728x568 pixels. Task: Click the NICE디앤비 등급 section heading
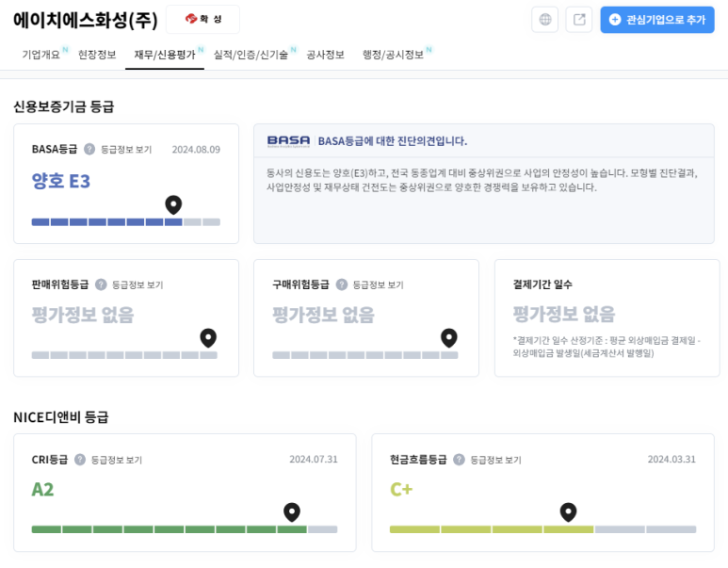pyautogui.click(x=61, y=417)
